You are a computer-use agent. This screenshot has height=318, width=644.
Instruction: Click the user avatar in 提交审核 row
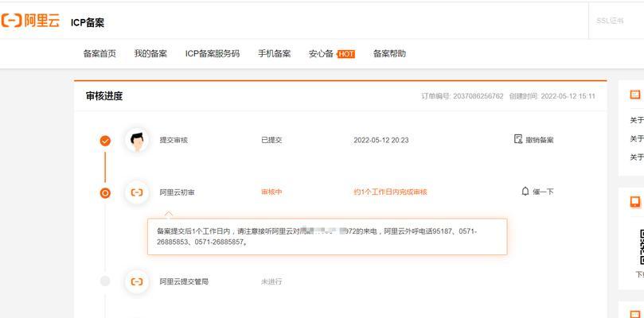click(137, 140)
